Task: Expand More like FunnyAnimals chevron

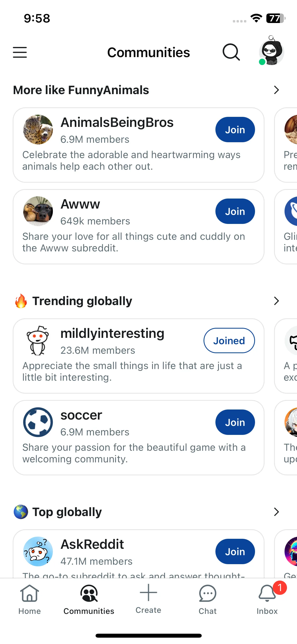Action: (276, 90)
